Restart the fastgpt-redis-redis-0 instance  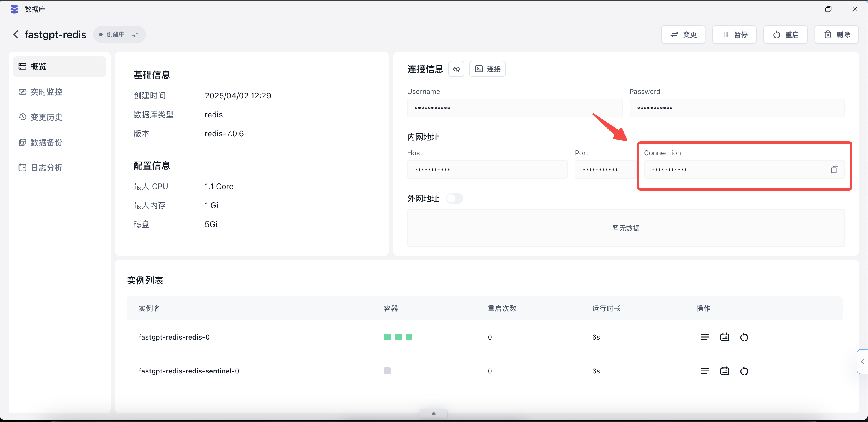[744, 337]
